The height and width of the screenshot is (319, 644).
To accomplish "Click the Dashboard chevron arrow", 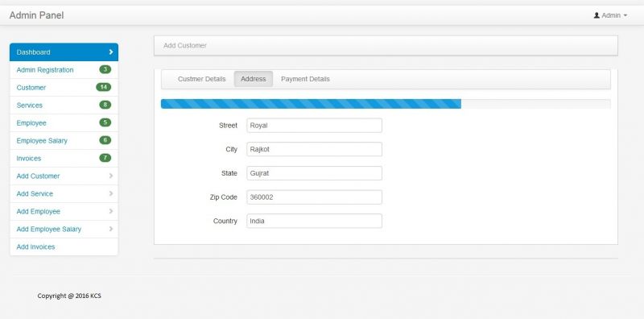I will pos(111,52).
